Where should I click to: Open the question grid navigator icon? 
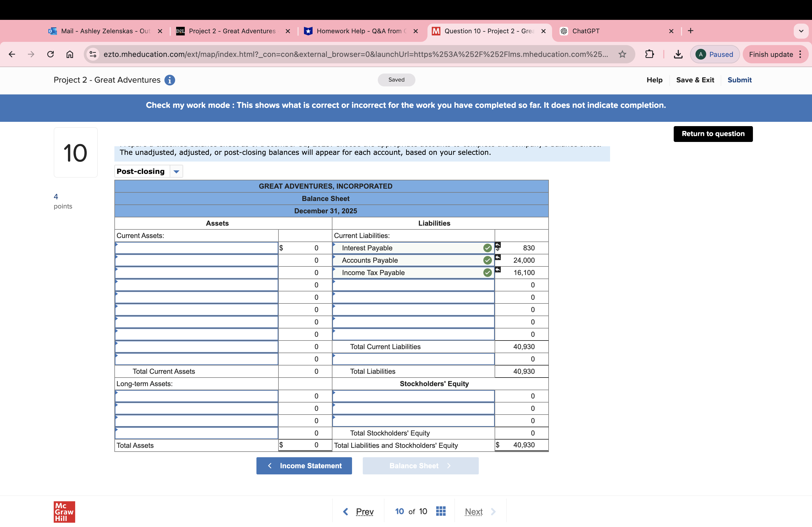pyautogui.click(x=440, y=511)
